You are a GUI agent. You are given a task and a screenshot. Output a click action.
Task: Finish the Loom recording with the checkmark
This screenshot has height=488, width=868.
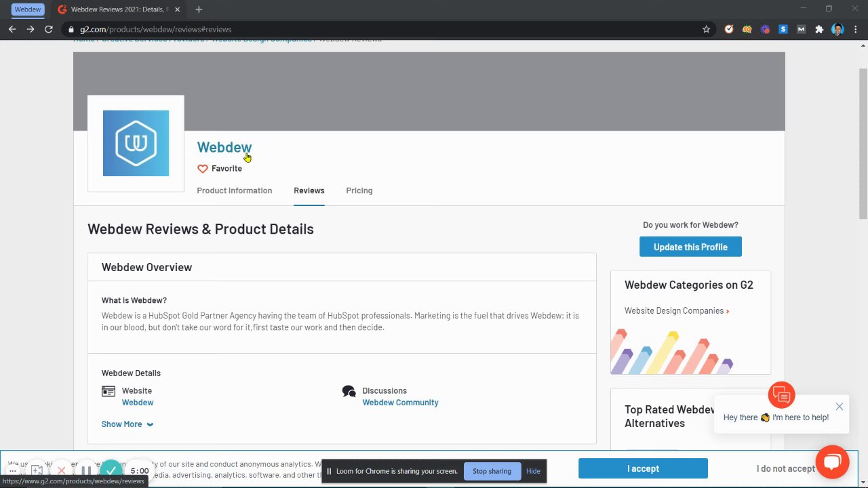point(111,470)
